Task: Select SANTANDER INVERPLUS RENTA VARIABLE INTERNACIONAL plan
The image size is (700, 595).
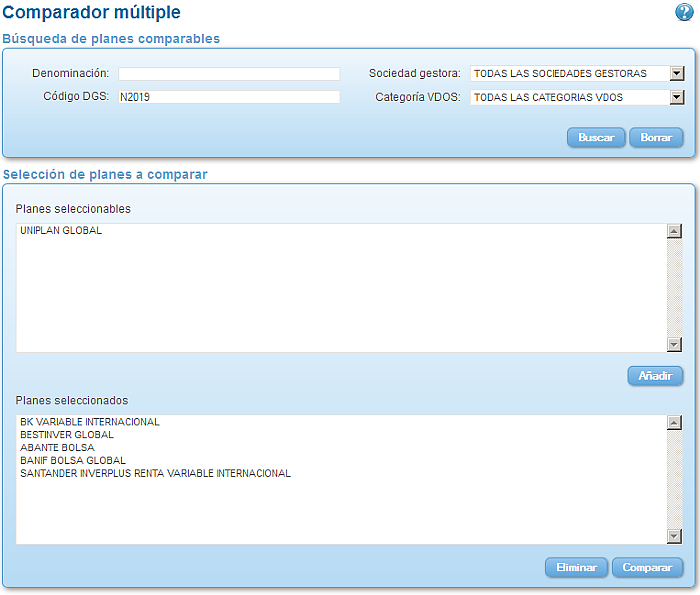Action: pyautogui.click(x=155, y=473)
